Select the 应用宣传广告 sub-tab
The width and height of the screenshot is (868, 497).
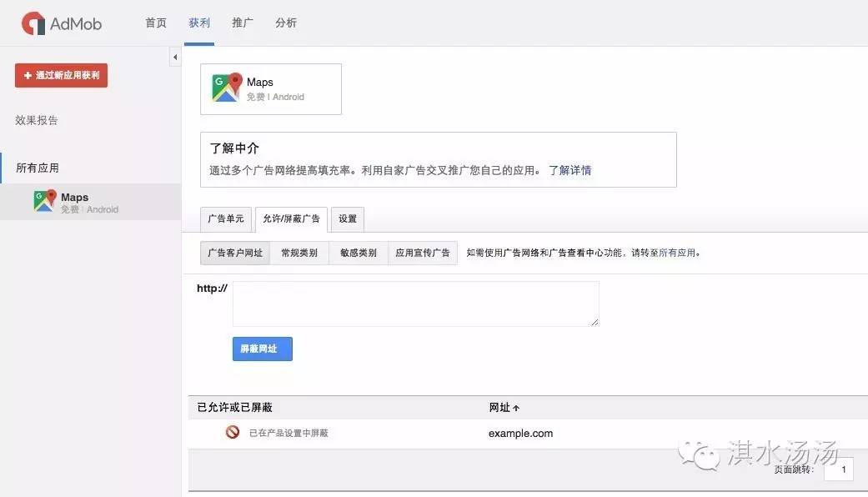(423, 253)
